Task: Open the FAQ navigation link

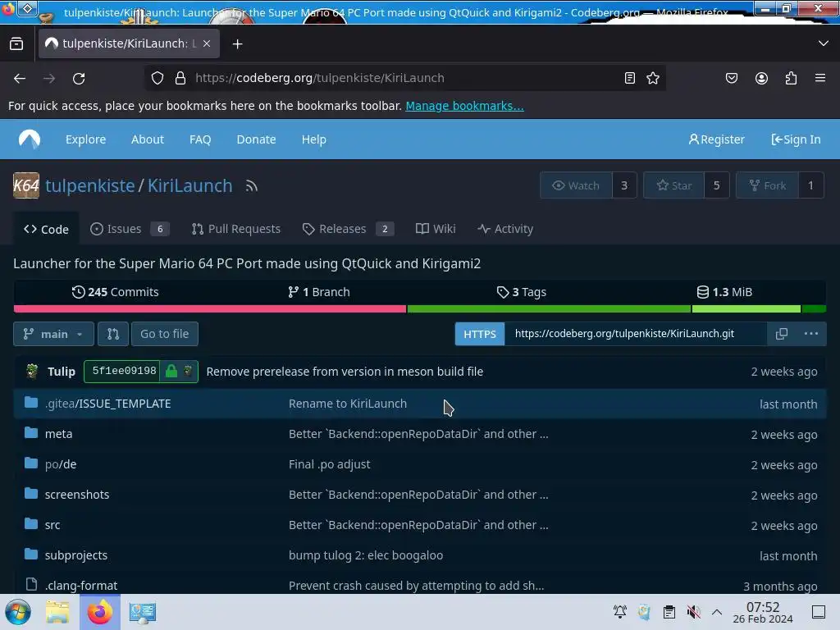Action: 200,139
